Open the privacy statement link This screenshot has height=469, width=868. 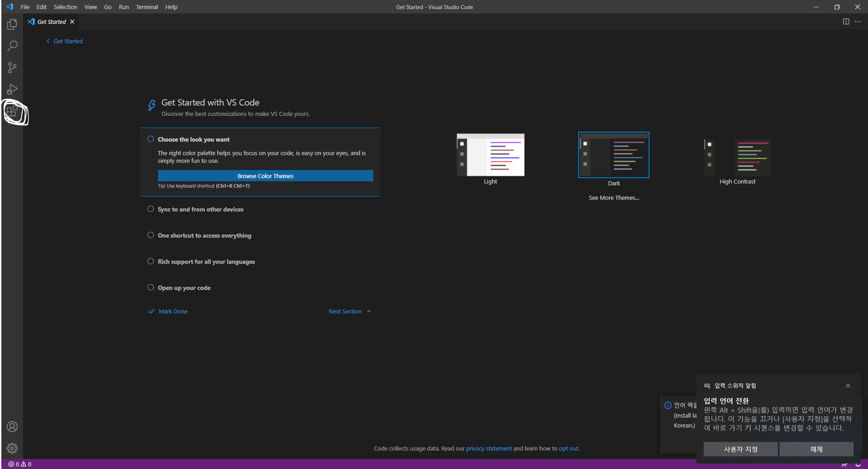(489, 448)
